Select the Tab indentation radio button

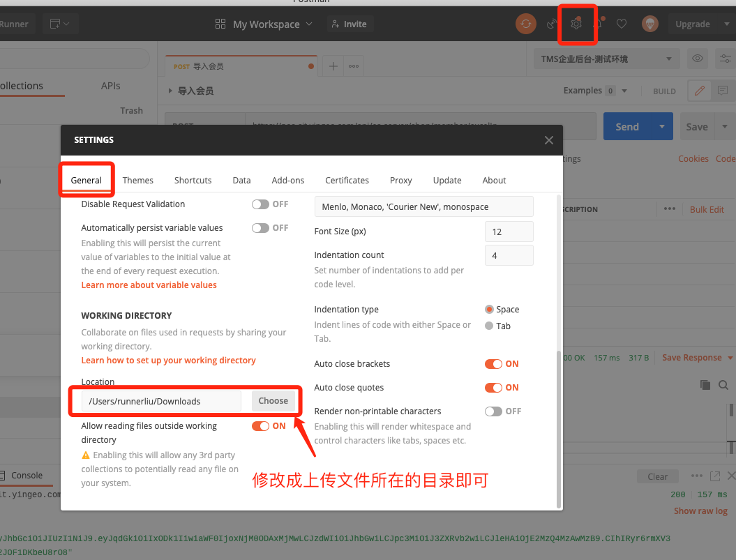tap(489, 326)
